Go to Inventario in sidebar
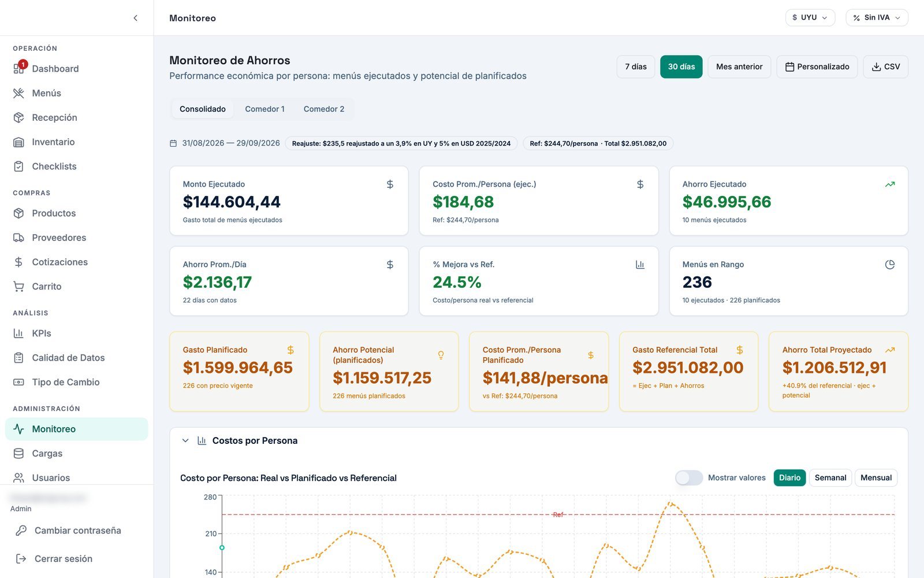The image size is (924, 578). [76, 142]
